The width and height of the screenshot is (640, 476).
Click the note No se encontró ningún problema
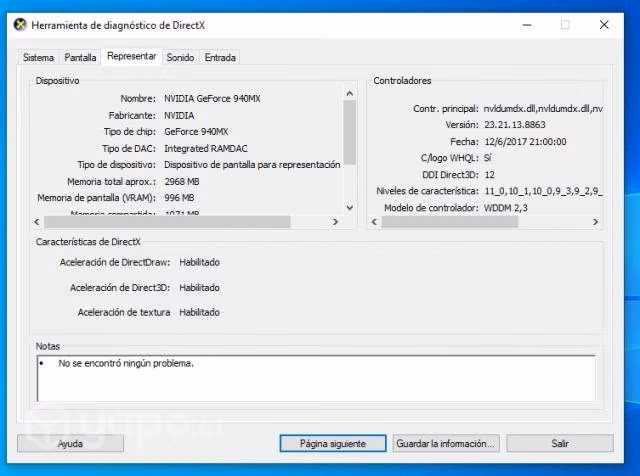click(126, 363)
